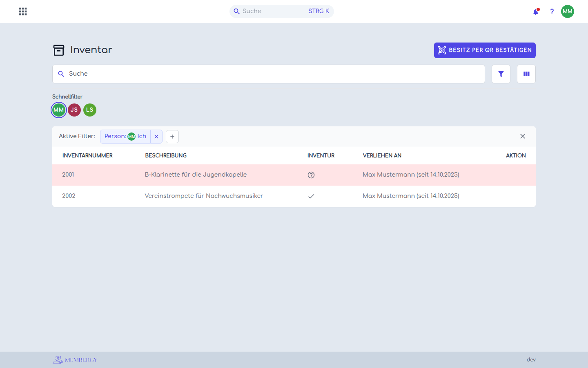The image size is (588, 368).
Task: Sort by Inventarnummer column header
Action: point(87,155)
